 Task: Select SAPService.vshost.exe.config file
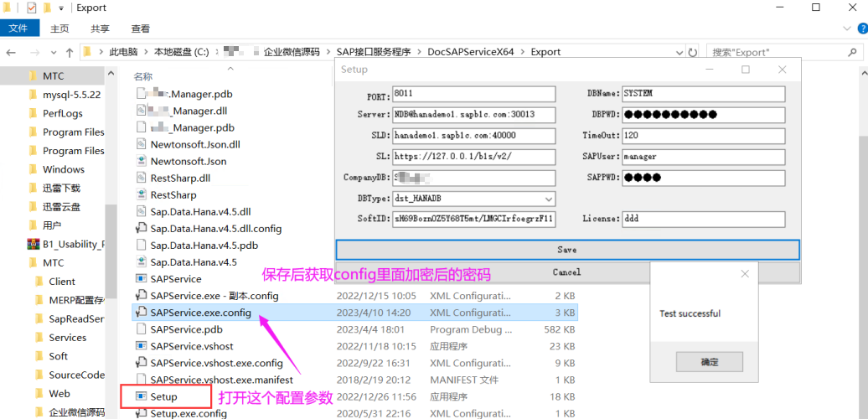tap(216, 363)
